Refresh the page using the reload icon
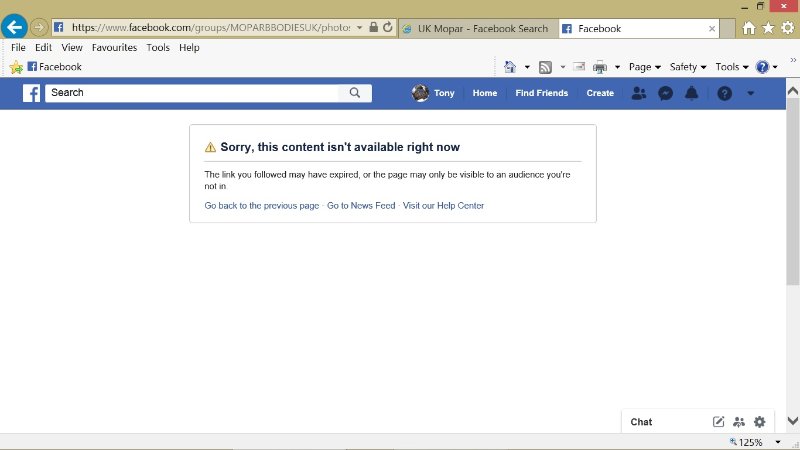This screenshot has height=450, width=800. pos(387,28)
